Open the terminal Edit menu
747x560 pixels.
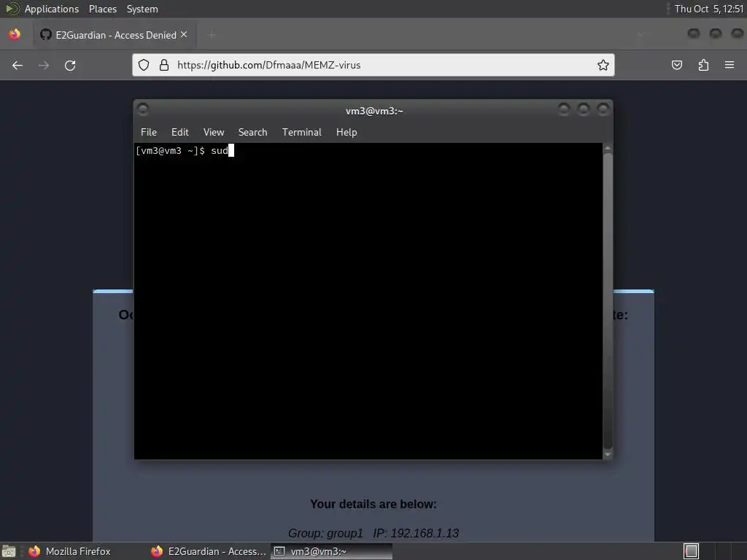click(x=180, y=133)
